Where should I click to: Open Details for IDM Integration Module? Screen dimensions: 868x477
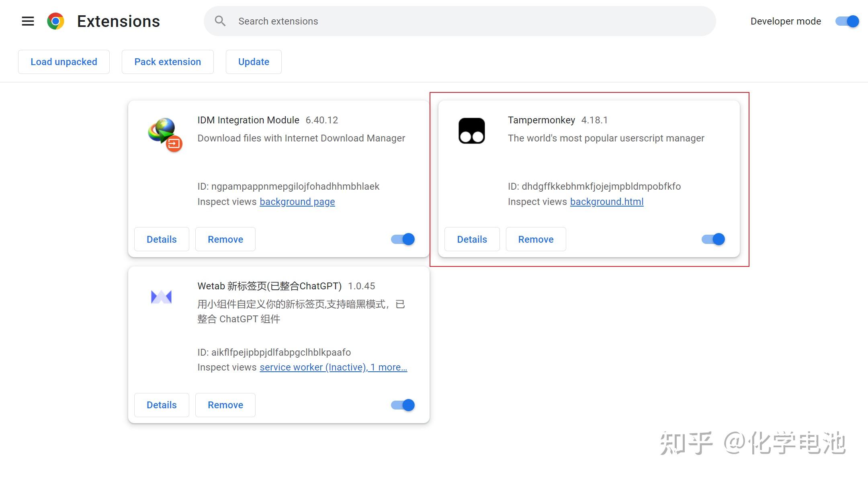click(x=162, y=239)
